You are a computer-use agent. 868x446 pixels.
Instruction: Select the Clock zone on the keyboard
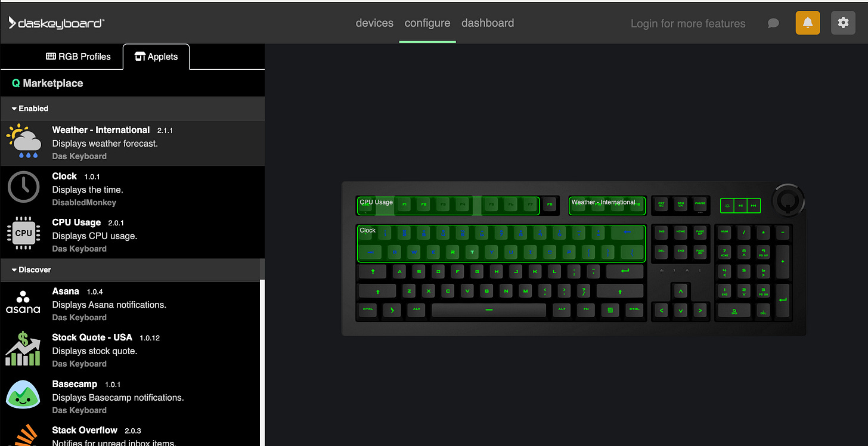(501, 243)
